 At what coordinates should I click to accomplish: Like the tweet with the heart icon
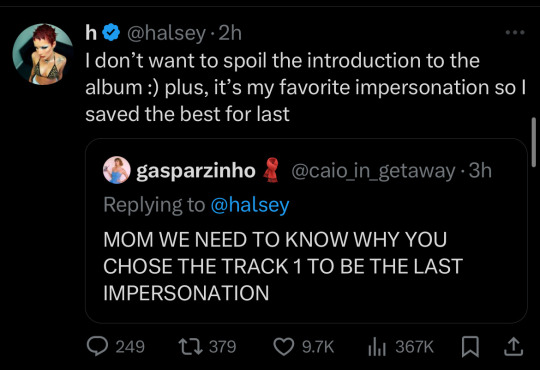(283, 346)
